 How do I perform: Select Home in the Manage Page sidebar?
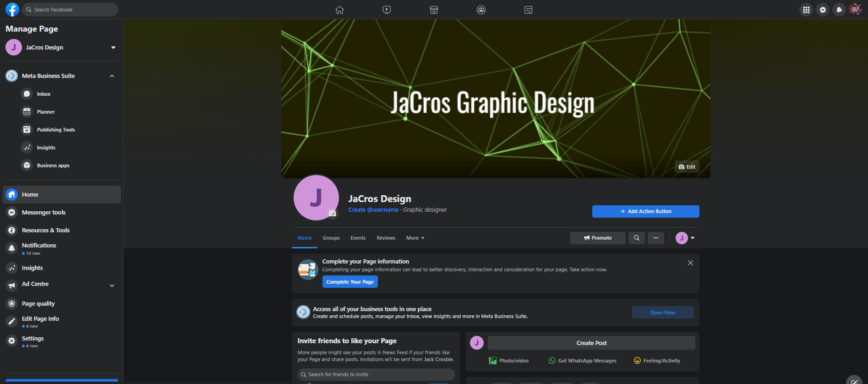pyautogui.click(x=62, y=195)
